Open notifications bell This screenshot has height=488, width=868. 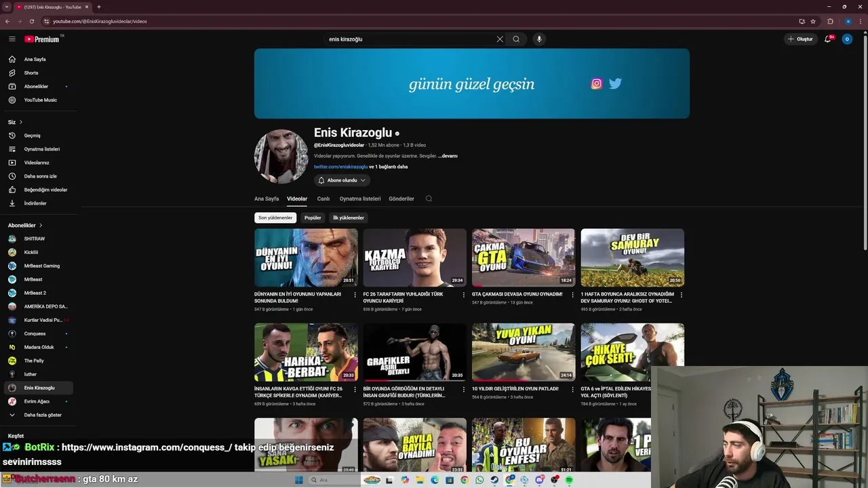click(x=827, y=39)
